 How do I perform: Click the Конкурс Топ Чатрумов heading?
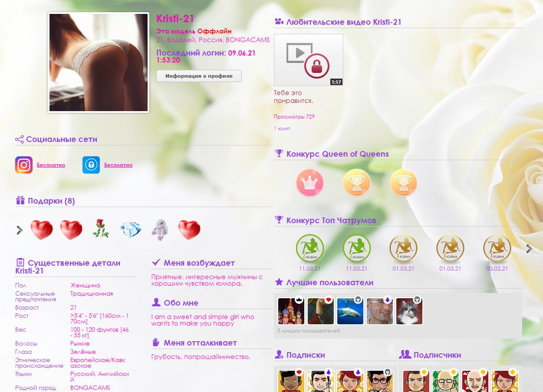[x=331, y=220]
